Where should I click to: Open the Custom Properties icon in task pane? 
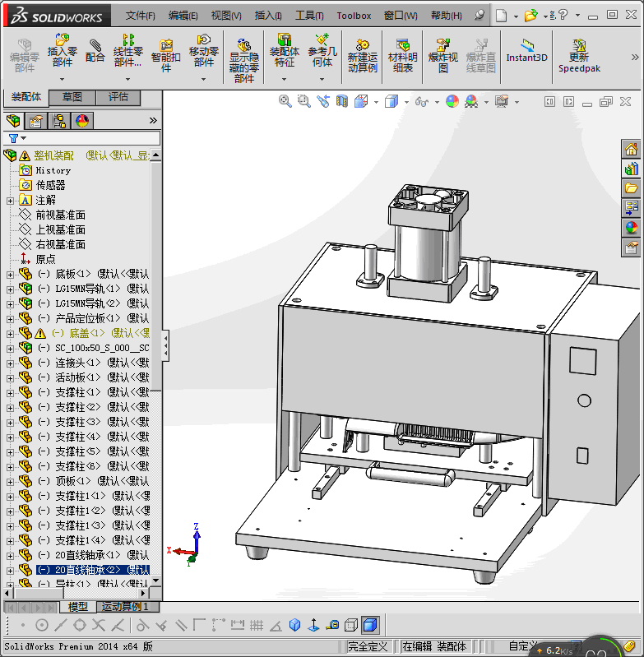click(631, 248)
